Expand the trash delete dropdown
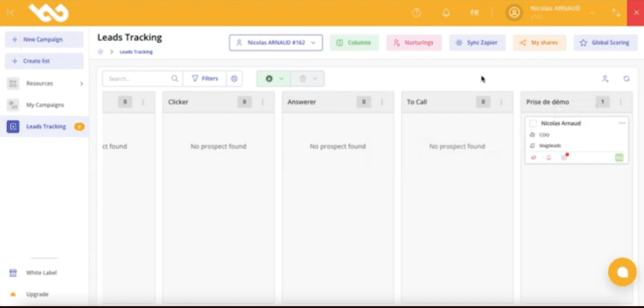This screenshot has width=644, height=308. (308, 79)
